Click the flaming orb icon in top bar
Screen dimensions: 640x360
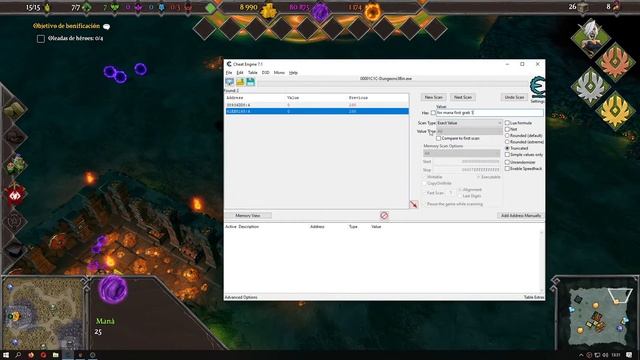pos(372,12)
